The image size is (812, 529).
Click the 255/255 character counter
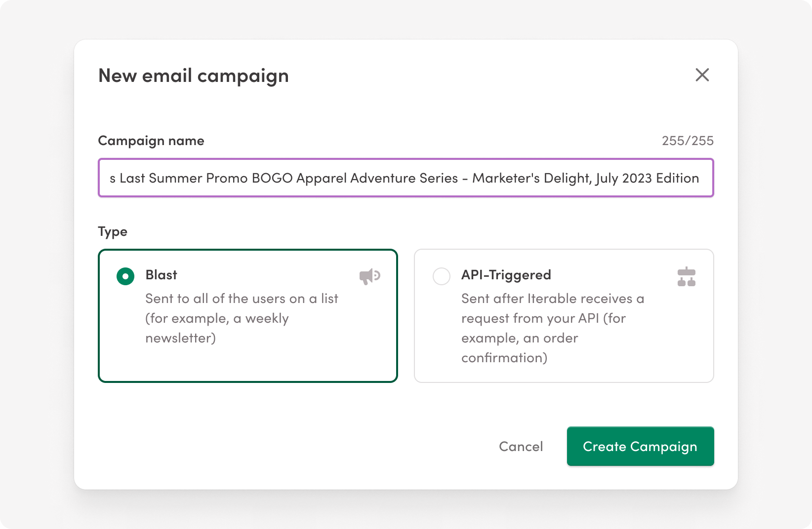[x=688, y=141]
